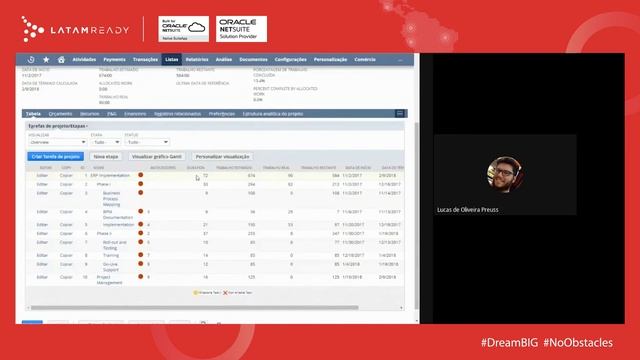The width and height of the screenshot is (640, 360).
Task: Click Personalizar visualização button
Action: point(222,156)
